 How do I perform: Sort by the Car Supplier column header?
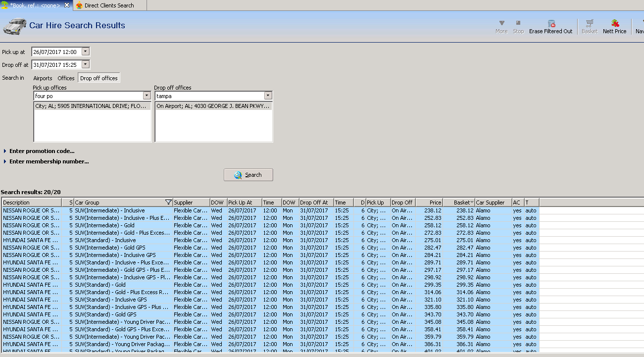(x=494, y=203)
